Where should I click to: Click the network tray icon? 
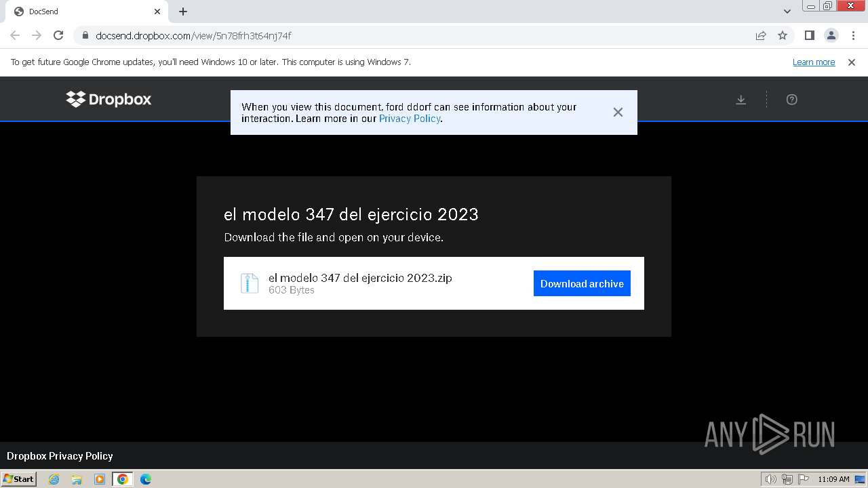(x=787, y=479)
